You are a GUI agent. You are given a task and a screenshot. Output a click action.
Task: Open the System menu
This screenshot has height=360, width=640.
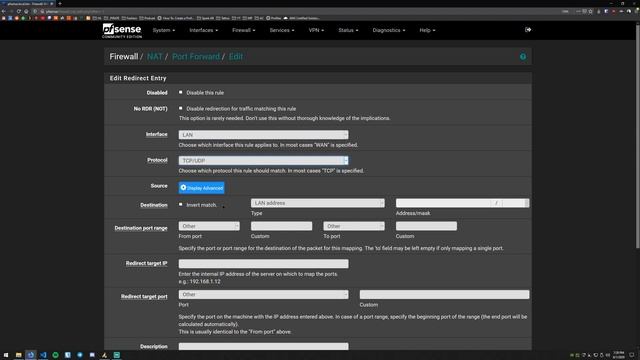[x=164, y=30]
